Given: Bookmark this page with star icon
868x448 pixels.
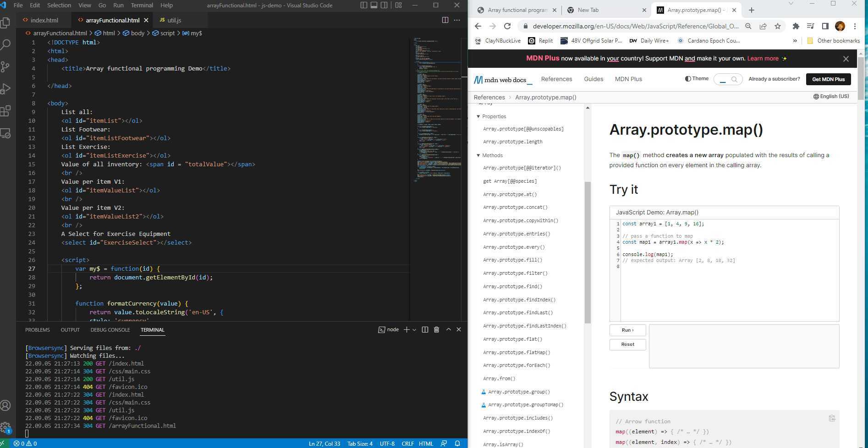Looking at the screenshot, I should (777, 26).
